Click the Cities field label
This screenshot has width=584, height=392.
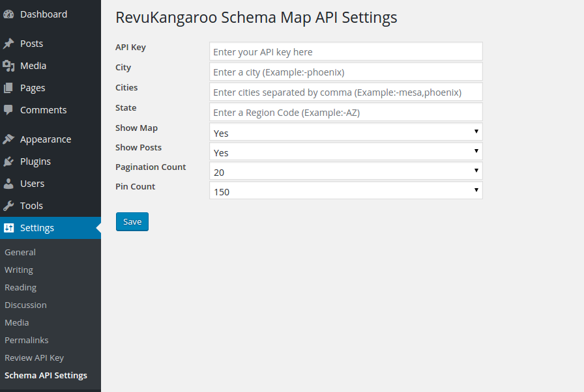(126, 87)
